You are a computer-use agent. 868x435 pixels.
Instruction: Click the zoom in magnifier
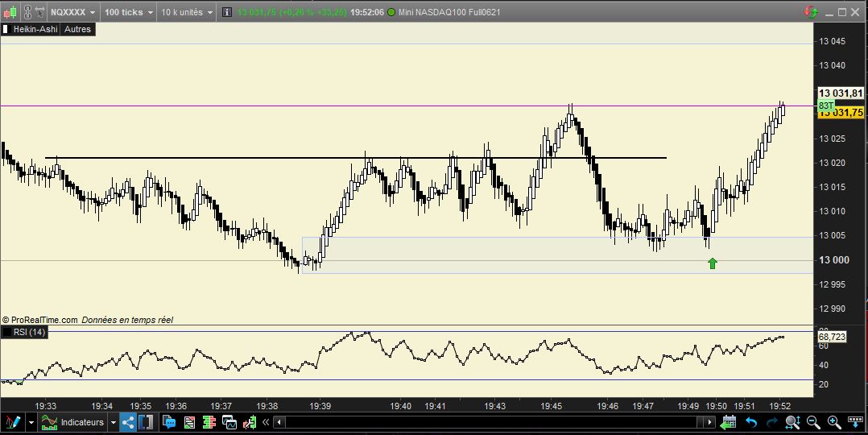pos(833,422)
